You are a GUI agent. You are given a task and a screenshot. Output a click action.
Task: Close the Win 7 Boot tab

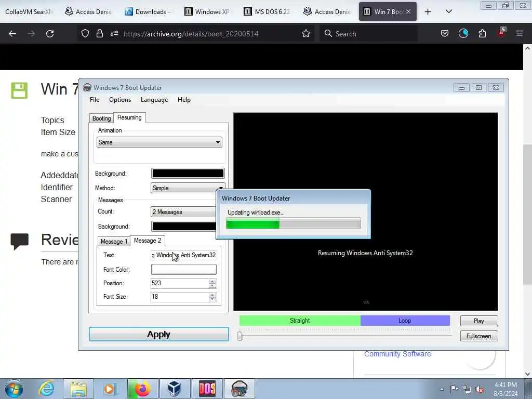408,11
